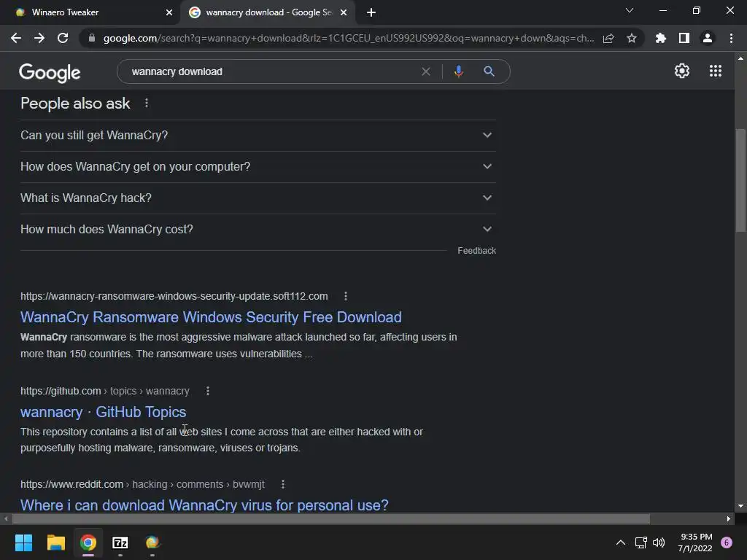747x560 pixels.
Task: Open the notifications badge showing 6
Action: point(727,542)
